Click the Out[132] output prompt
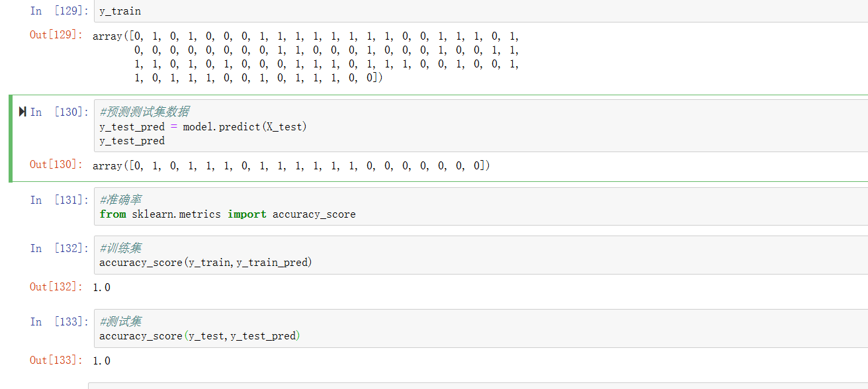868x389 pixels. point(57,286)
